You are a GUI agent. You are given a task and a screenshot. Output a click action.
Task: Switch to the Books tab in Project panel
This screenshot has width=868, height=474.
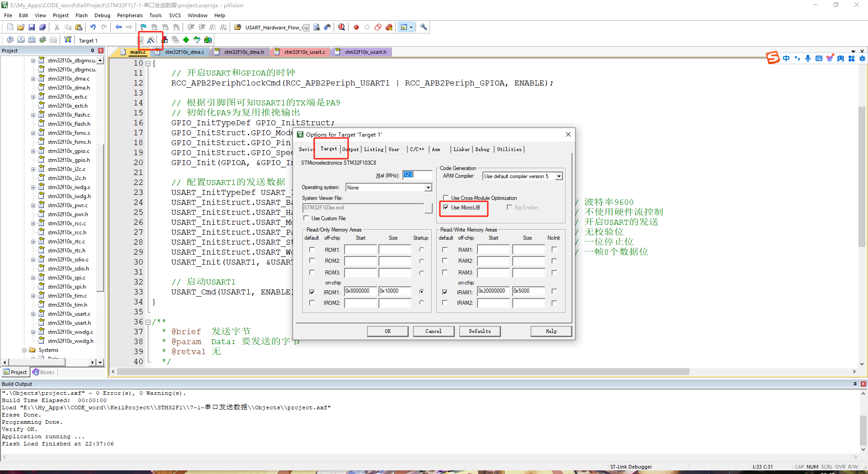coord(43,372)
